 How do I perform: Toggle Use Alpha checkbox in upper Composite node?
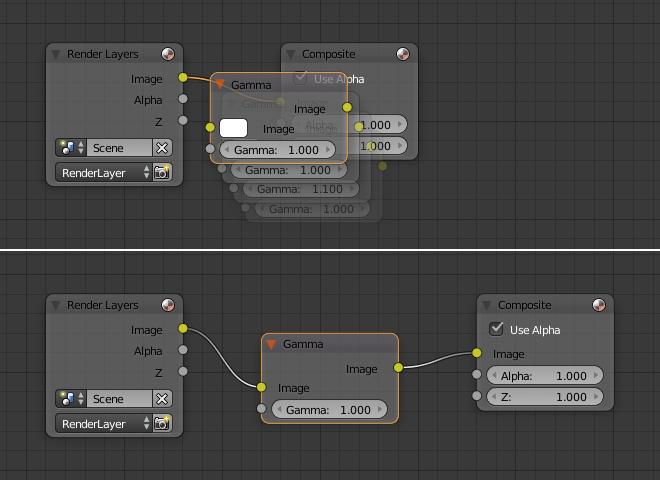300,77
